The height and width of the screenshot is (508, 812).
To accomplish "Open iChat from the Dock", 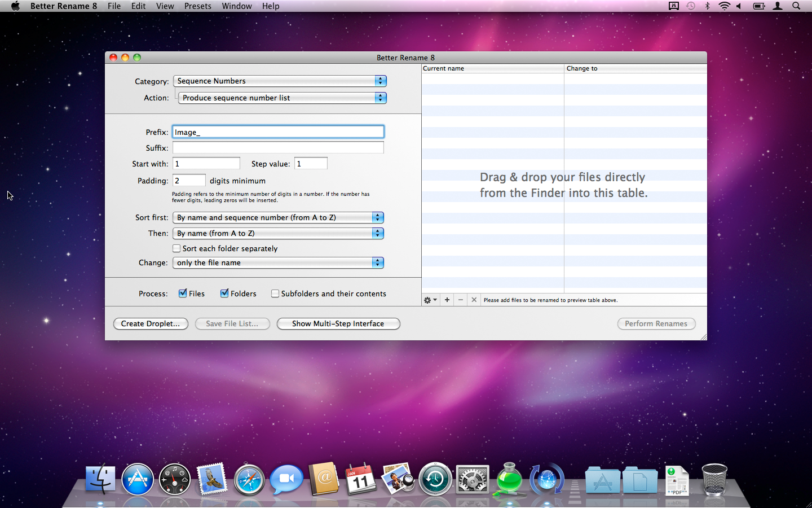I will tap(286, 479).
